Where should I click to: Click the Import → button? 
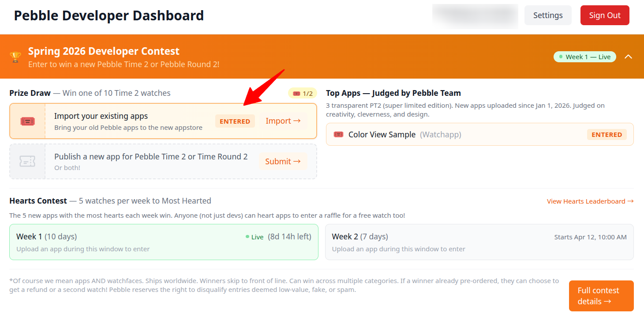[283, 121]
